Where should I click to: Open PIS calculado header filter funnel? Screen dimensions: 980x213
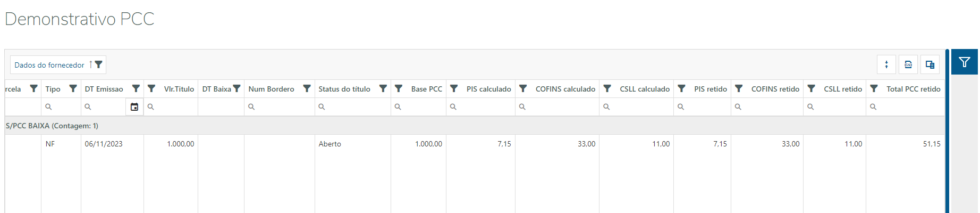[454, 88]
